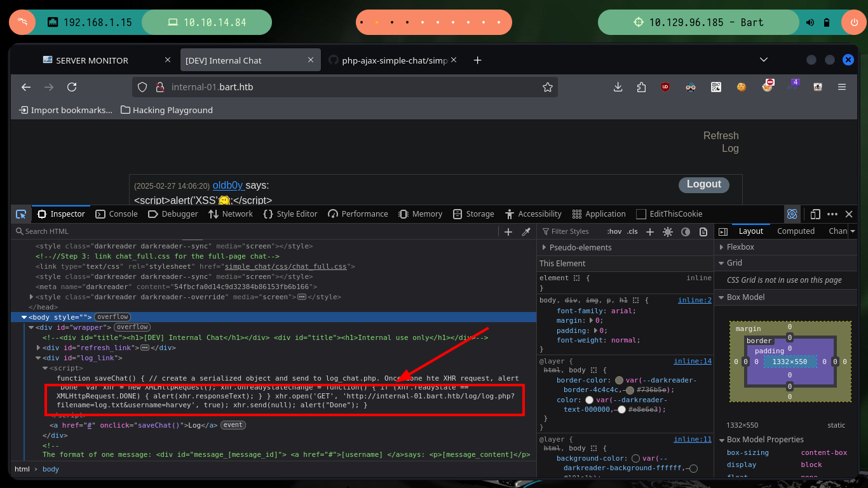Open a new browser tab
Viewport: 868px width, 488px height.
[x=478, y=60]
